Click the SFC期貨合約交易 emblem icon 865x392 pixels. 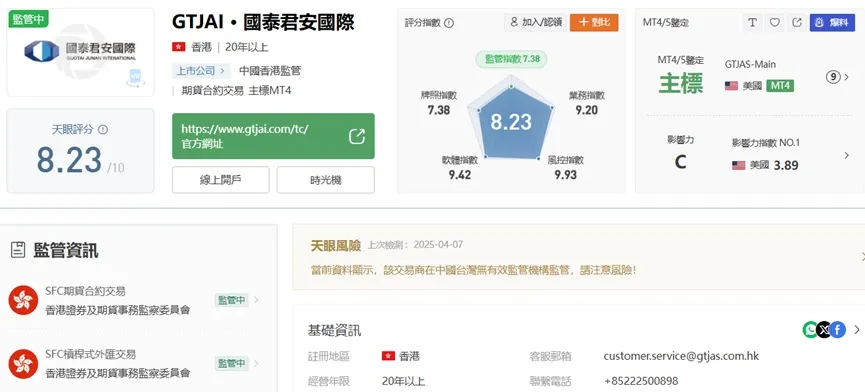coord(23,300)
